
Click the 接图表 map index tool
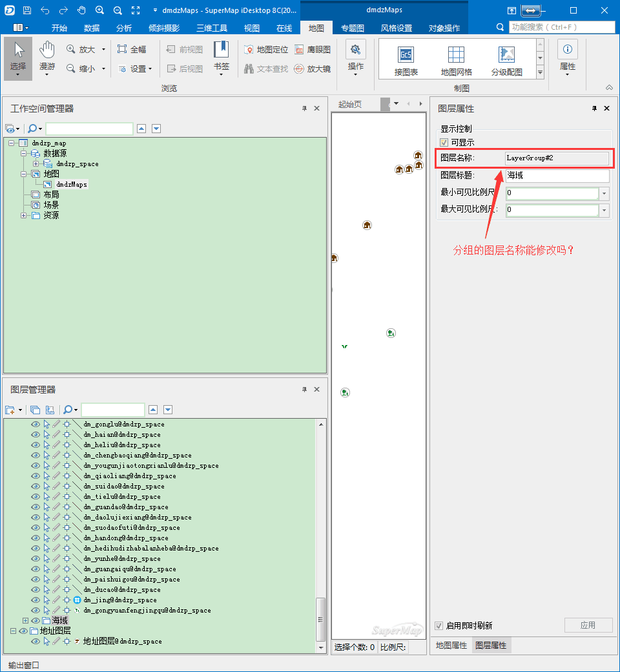(406, 61)
